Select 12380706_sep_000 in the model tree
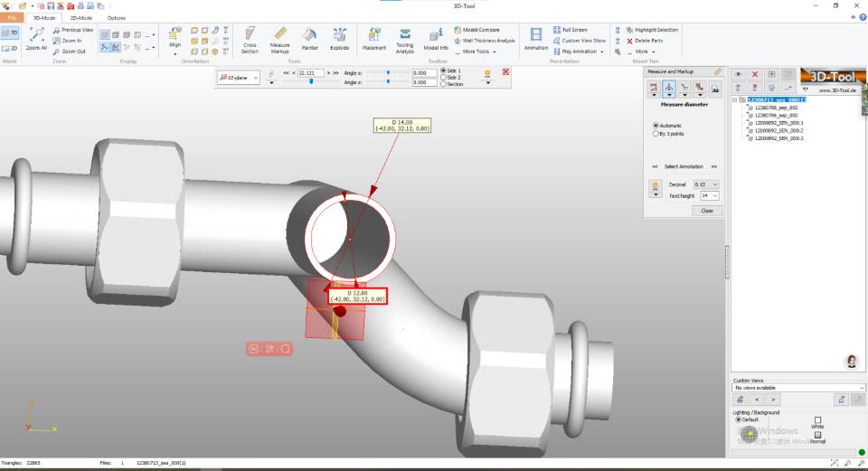The image size is (868, 471). [776, 116]
